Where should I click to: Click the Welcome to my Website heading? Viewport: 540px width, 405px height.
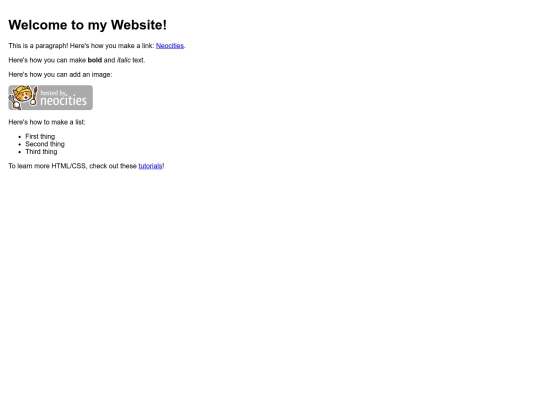click(87, 25)
